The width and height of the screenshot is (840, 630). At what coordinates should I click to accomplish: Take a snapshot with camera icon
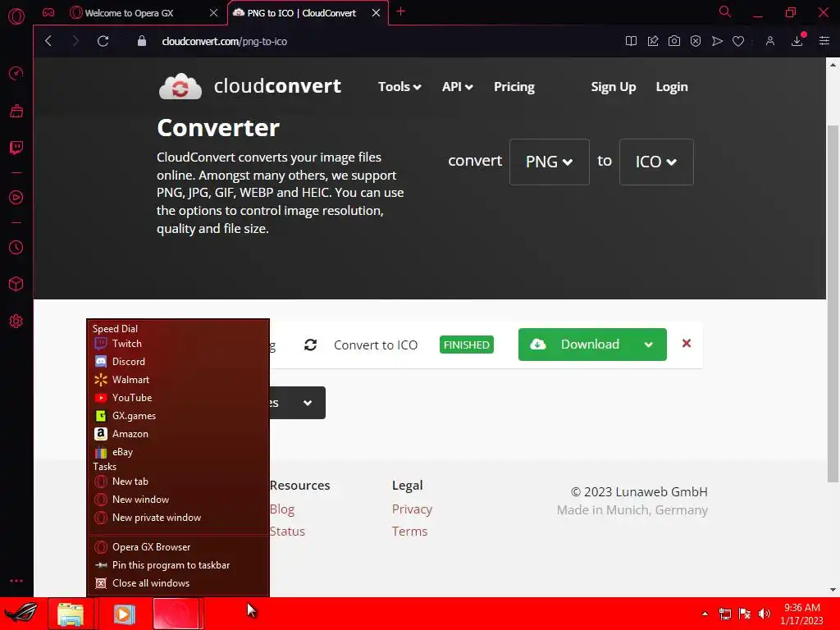click(x=674, y=41)
